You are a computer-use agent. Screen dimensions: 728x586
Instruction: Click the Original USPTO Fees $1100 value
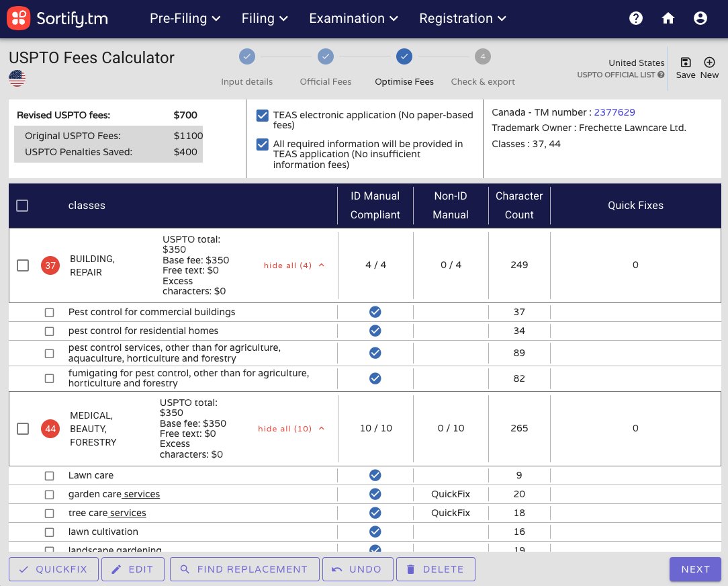(188, 136)
